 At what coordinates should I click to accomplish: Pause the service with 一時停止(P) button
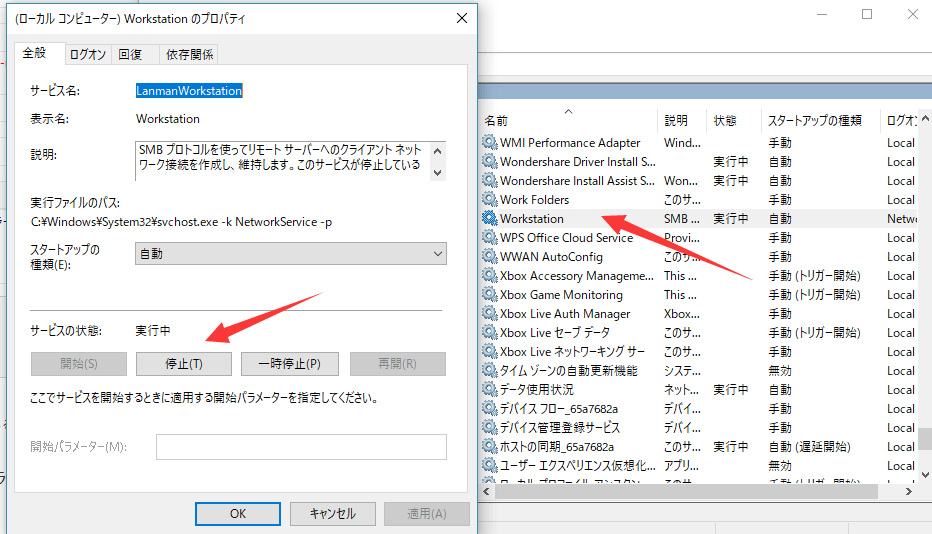coord(289,364)
